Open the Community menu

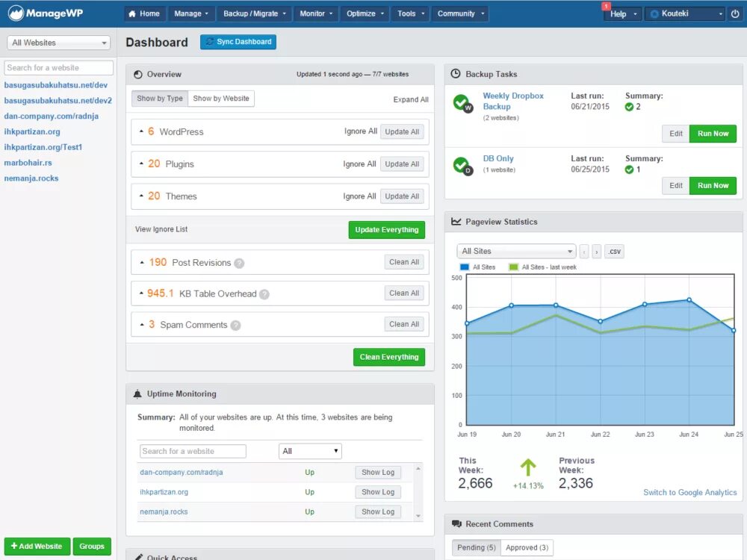(x=461, y=13)
